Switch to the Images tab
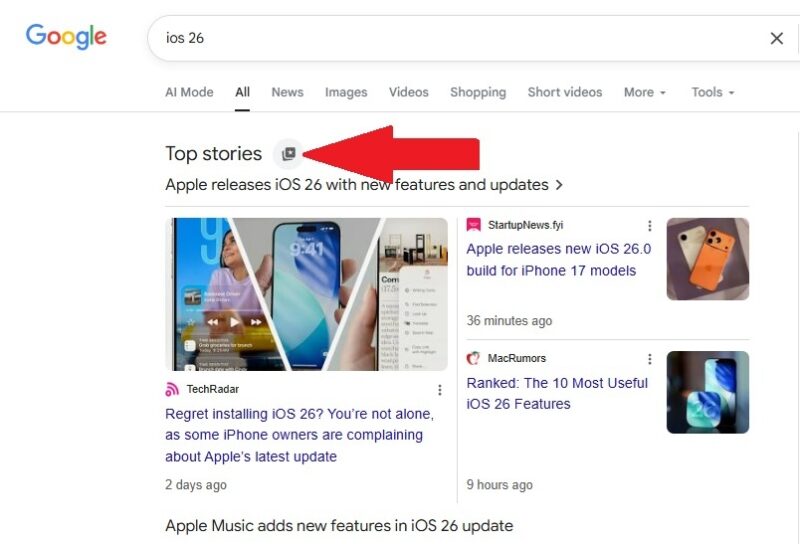800x544 pixels. 346,92
